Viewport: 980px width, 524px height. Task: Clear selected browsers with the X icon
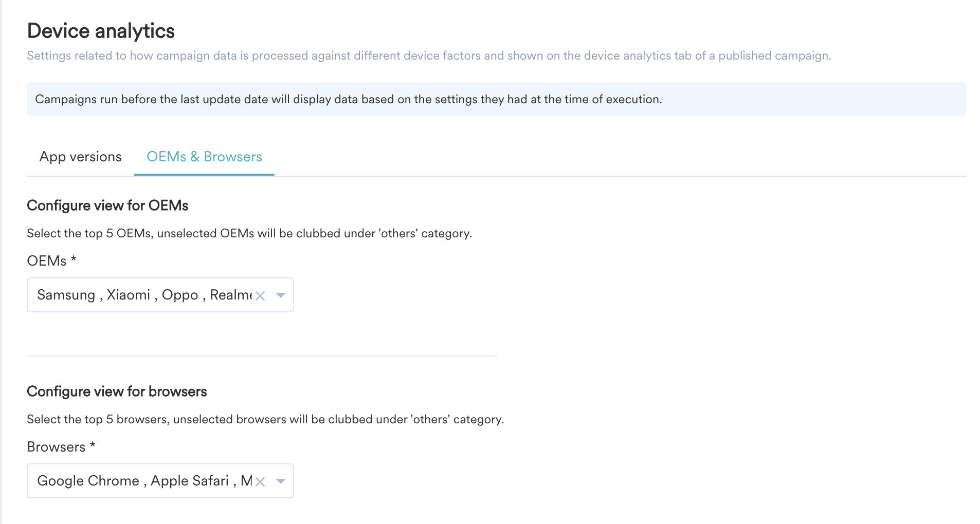point(260,481)
